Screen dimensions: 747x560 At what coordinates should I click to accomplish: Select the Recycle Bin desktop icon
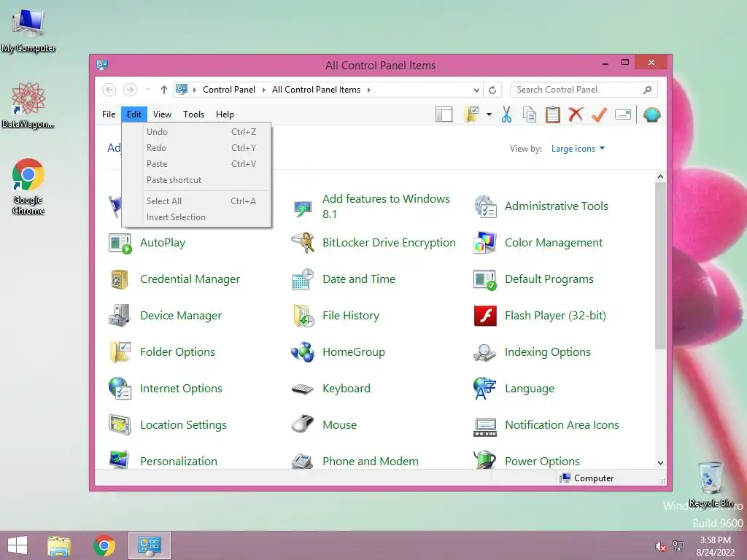pos(711,484)
